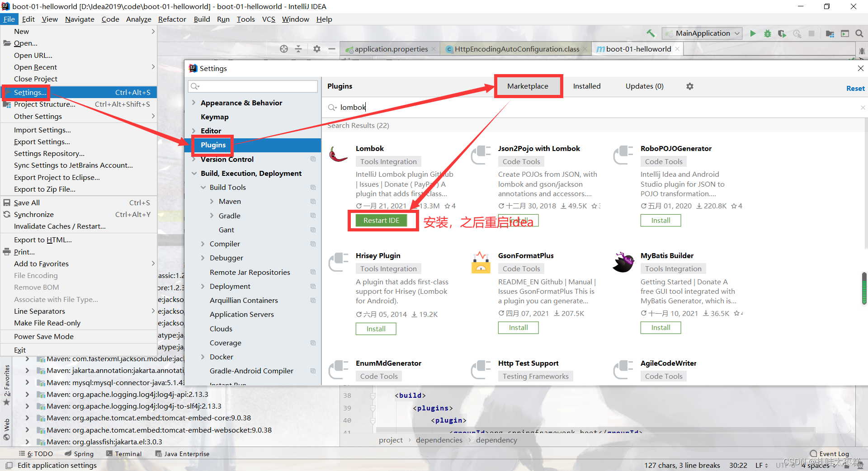
Task: Click the GsonFormatPlus plugin icon
Action: tap(481, 262)
